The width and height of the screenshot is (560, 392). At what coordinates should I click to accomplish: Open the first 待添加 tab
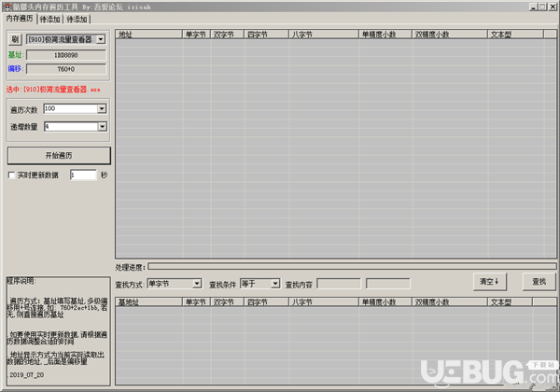[49, 20]
